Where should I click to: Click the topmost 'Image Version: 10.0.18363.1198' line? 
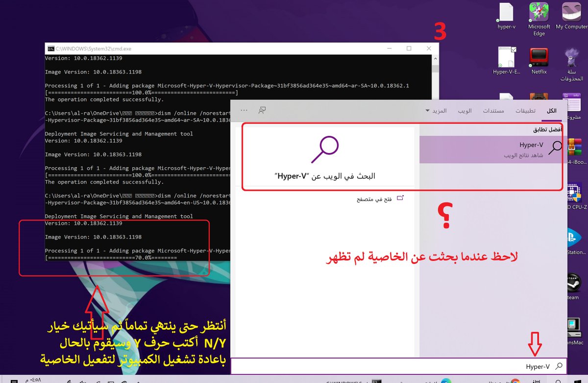(93, 72)
